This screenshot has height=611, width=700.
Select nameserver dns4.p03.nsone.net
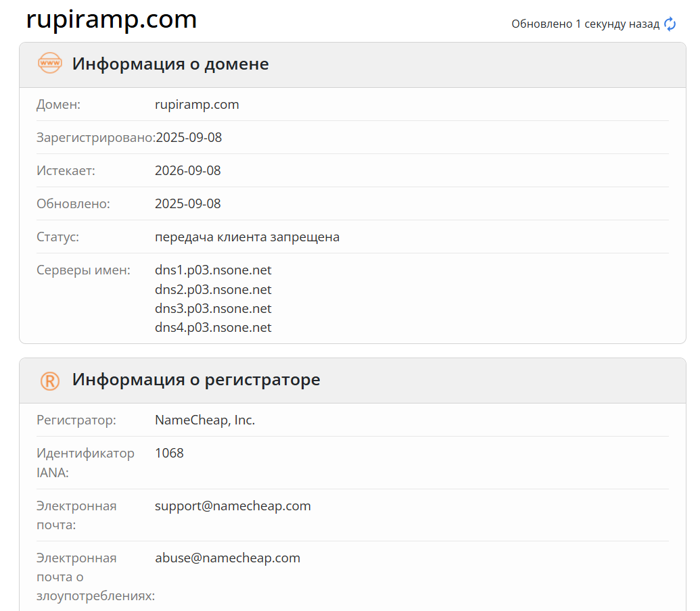[213, 327]
